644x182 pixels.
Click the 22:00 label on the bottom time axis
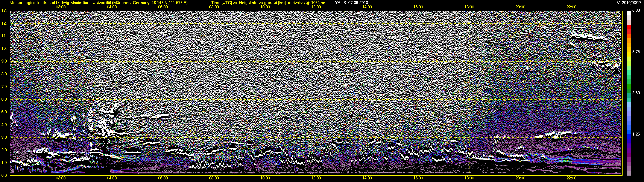(571, 178)
